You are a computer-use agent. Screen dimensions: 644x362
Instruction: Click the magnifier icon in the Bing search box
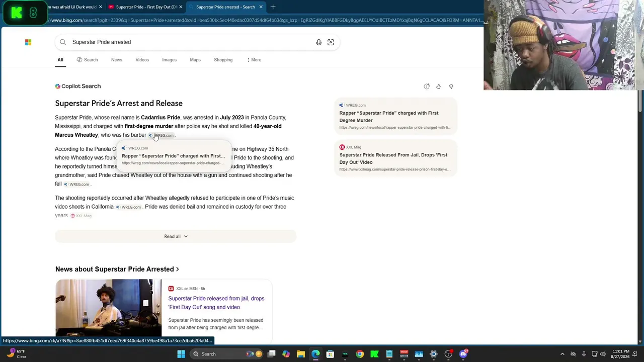coord(63,42)
